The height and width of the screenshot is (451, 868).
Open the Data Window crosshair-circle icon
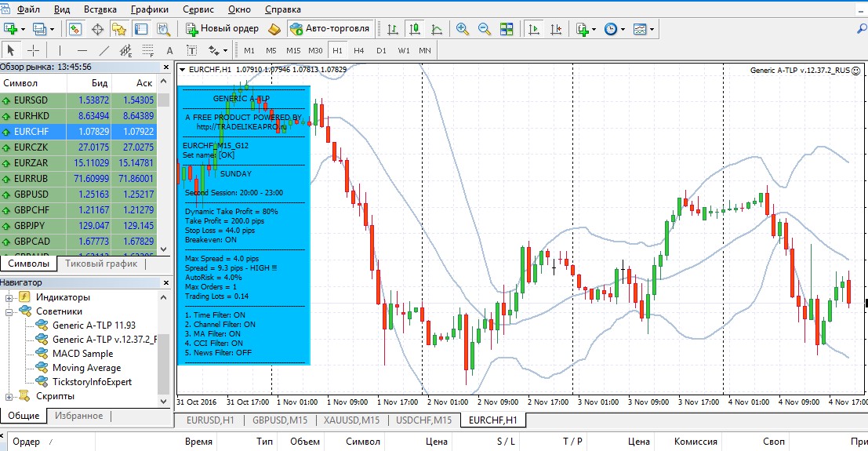97,29
